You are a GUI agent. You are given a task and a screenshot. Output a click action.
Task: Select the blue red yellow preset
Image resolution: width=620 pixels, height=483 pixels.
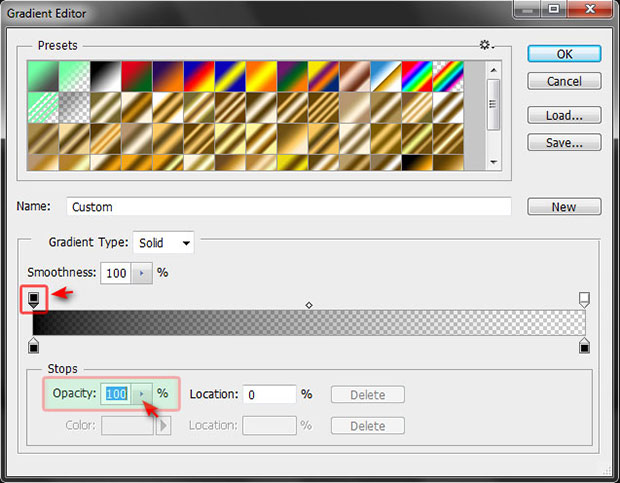tap(199, 76)
